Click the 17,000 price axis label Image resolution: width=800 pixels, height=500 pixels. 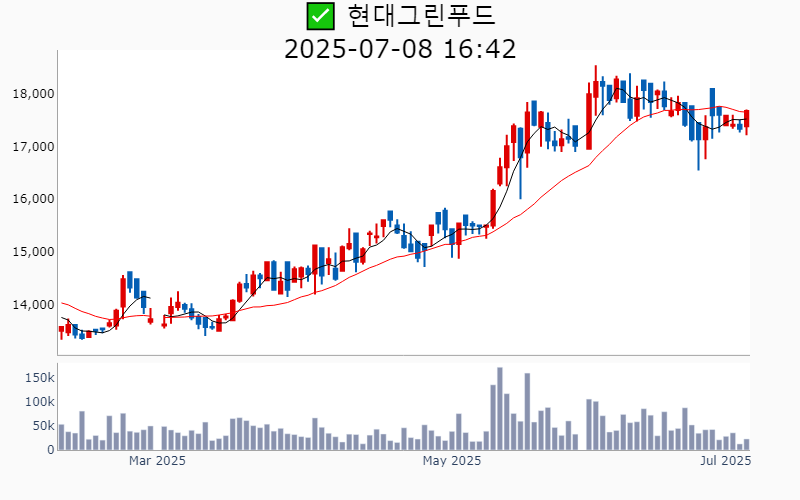point(34,147)
